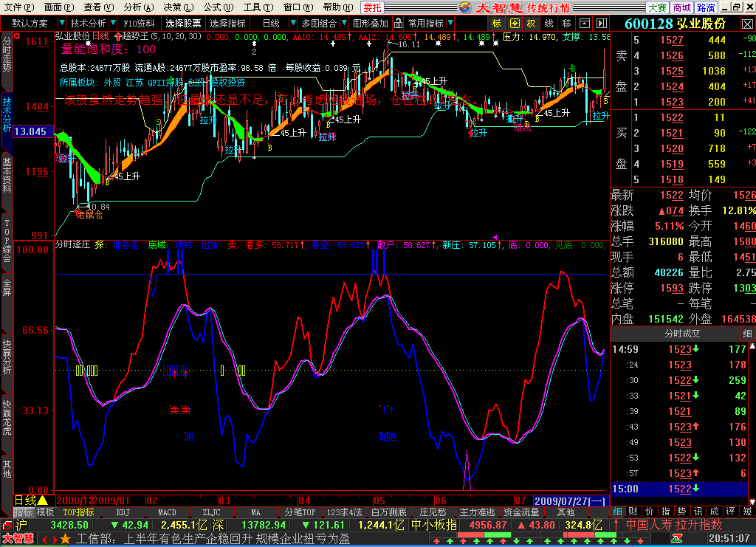Open the 文件(F) menu
Viewport: 756px width, 547px height.
click(x=19, y=7)
